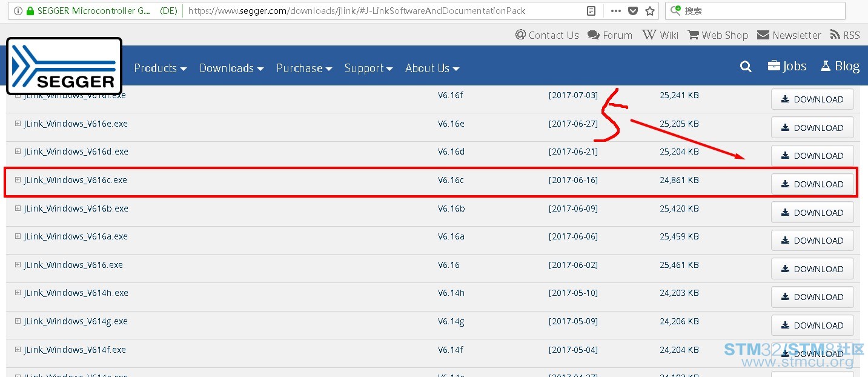Screen dimensions: 868x377
Task: Click the 25,461 KB size cell
Action: coord(679,265)
